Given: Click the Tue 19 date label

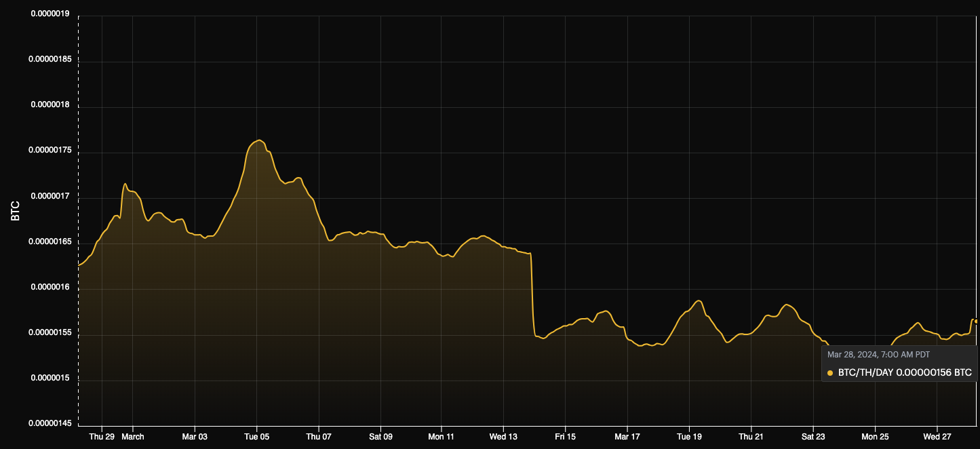Looking at the screenshot, I should 690,437.
